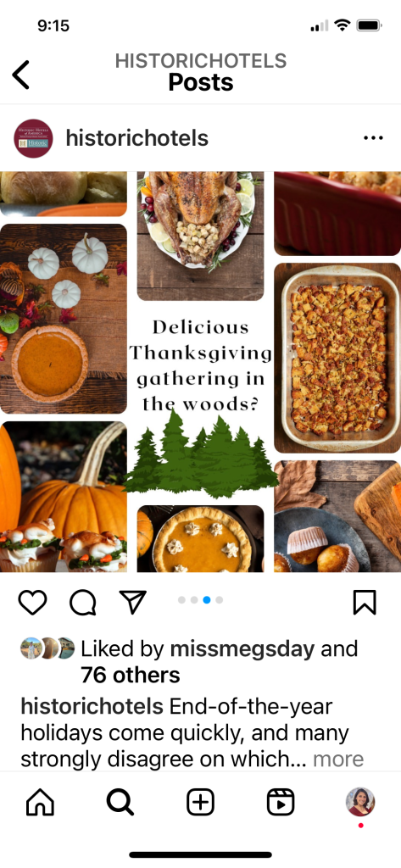
Task: Open the list of 76 others who liked
Action: click(x=131, y=676)
